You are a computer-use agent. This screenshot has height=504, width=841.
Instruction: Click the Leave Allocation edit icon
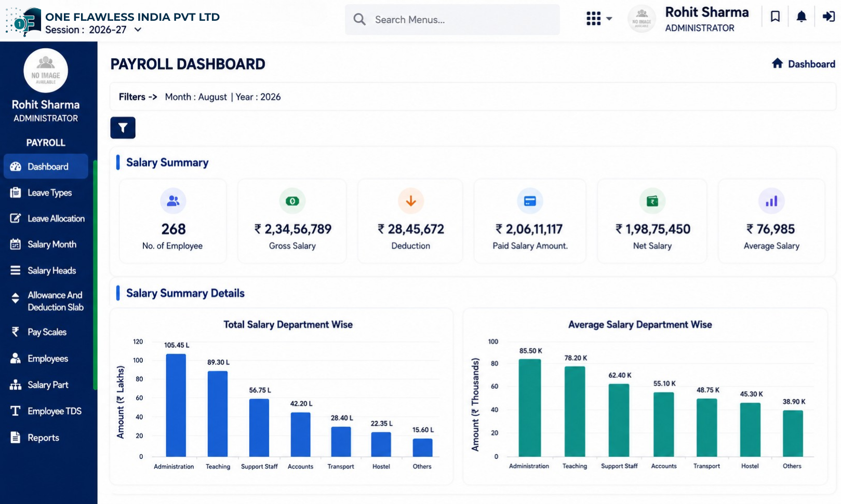16,219
